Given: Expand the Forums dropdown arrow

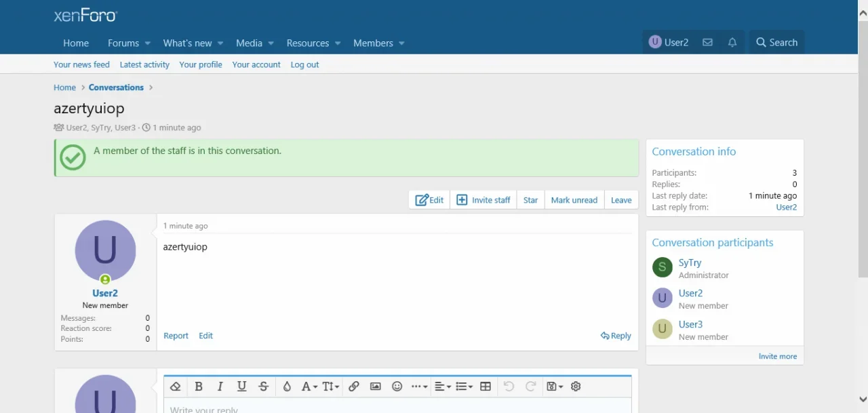Looking at the screenshot, I should pyautogui.click(x=147, y=43).
